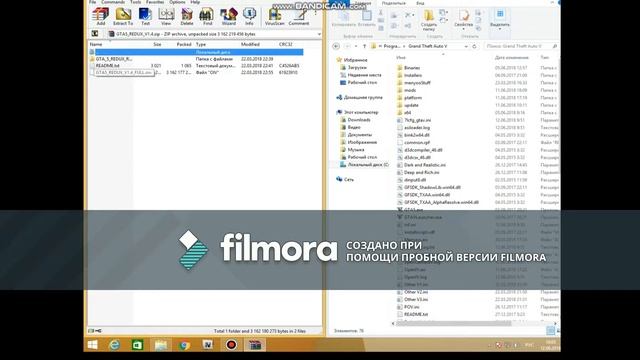Click Explorer up-directory arrow
Image resolution: width=640 pixels, height=360 pixels.
[x=364, y=47]
